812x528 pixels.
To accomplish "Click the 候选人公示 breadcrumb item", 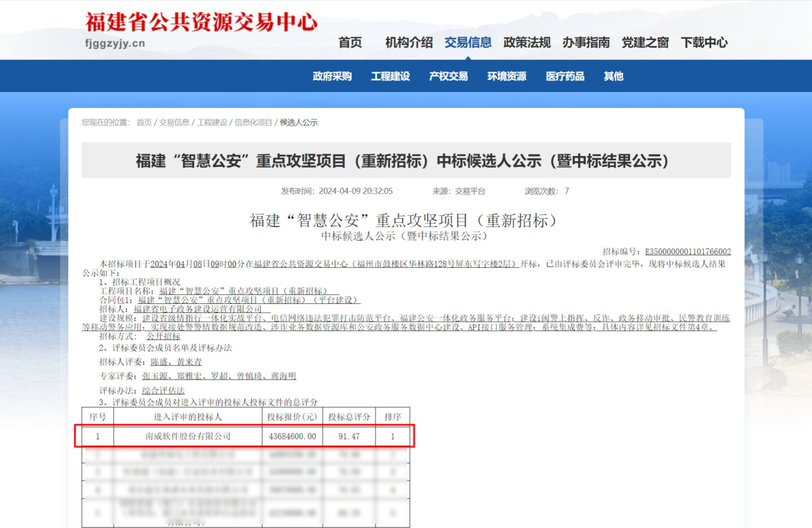I will 299,122.
